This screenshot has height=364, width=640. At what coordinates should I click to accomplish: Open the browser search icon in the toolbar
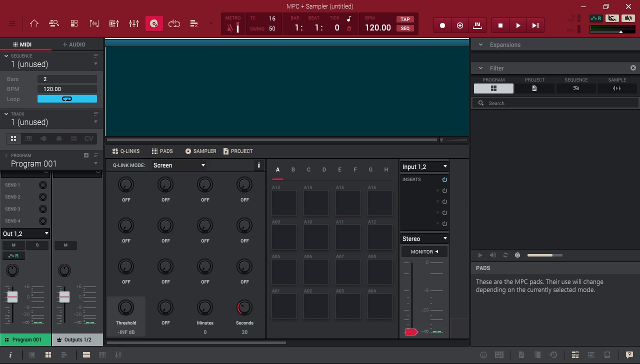(54, 23)
